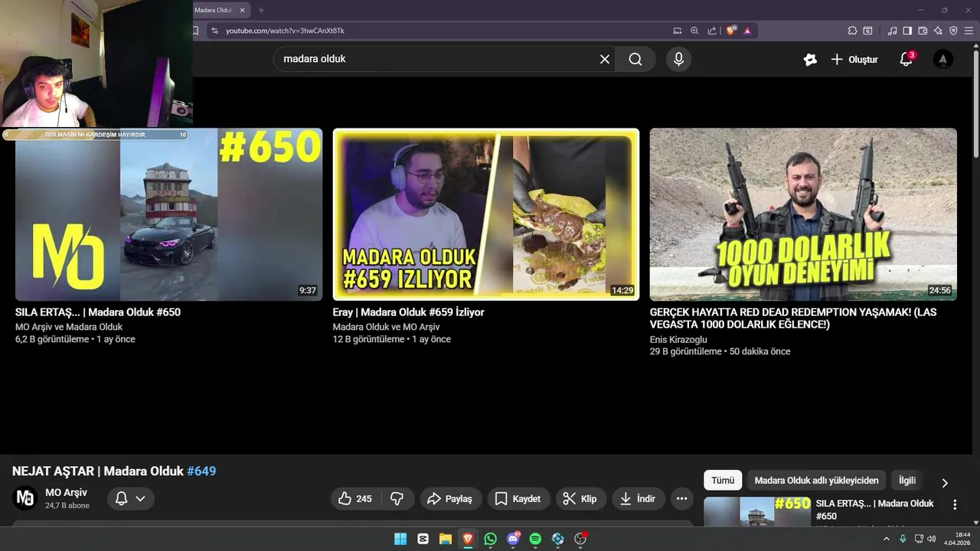Open YouTube notifications bell with badge
The width and height of the screenshot is (980, 551).
[x=906, y=59]
